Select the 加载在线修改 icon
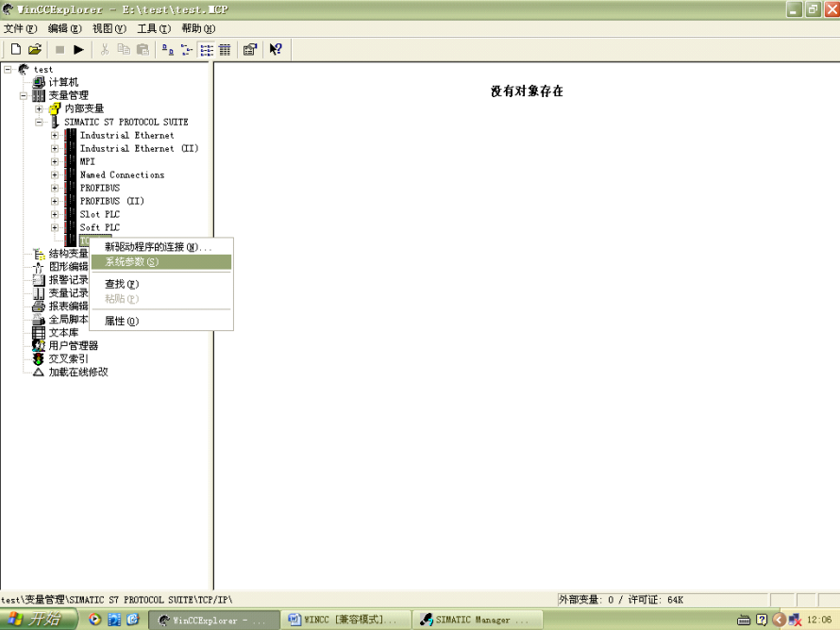The height and width of the screenshot is (630, 840). coord(39,372)
